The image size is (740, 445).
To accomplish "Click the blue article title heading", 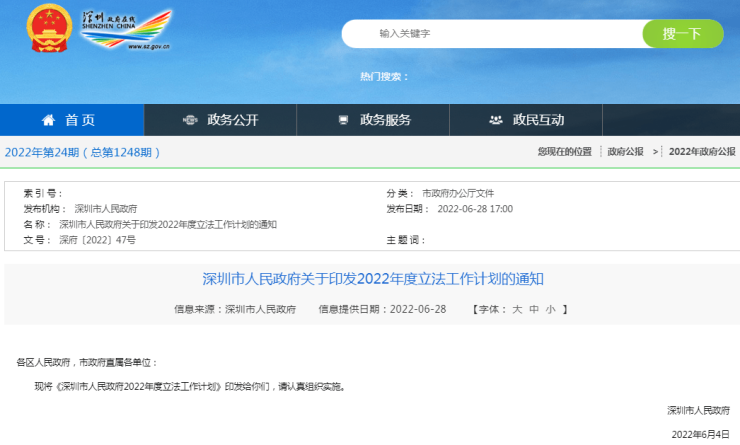I will [373, 279].
